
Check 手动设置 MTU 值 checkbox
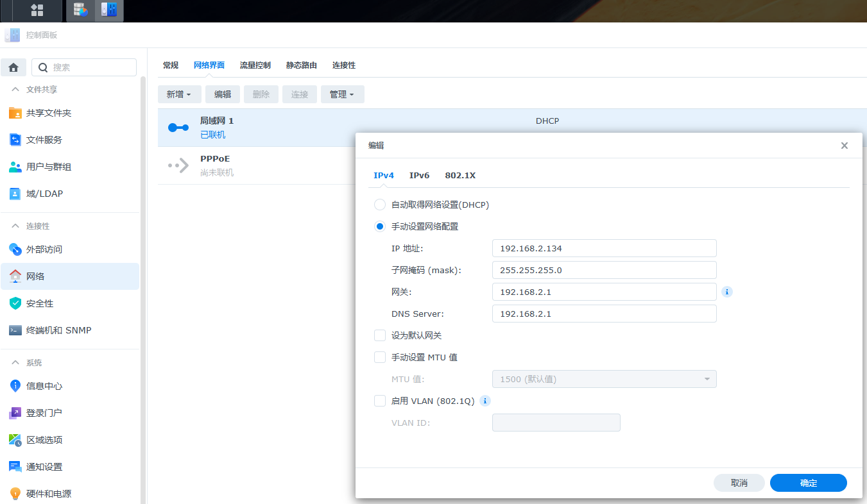[380, 357]
